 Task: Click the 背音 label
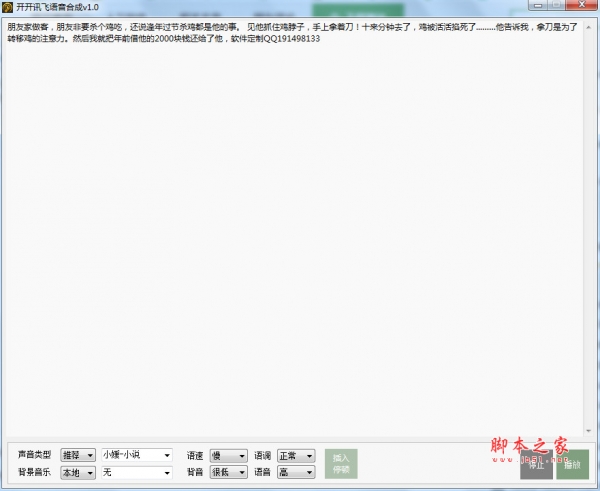click(195, 472)
